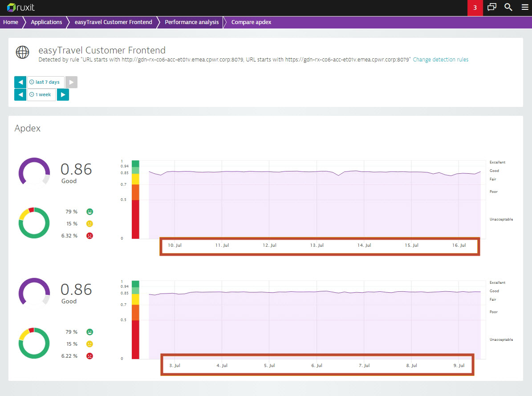
Task: Click the 16. Jul label on top chart
Action: pyautogui.click(x=459, y=245)
